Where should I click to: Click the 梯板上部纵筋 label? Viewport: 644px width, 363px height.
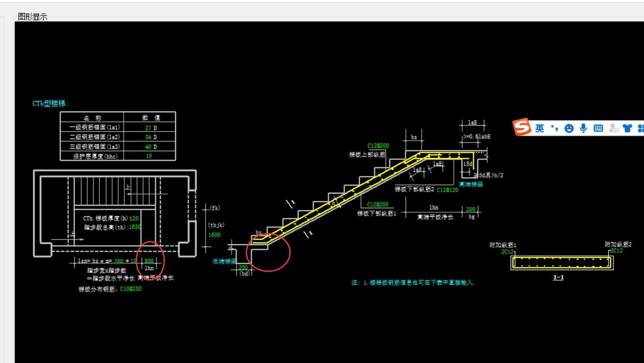[x=367, y=154]
